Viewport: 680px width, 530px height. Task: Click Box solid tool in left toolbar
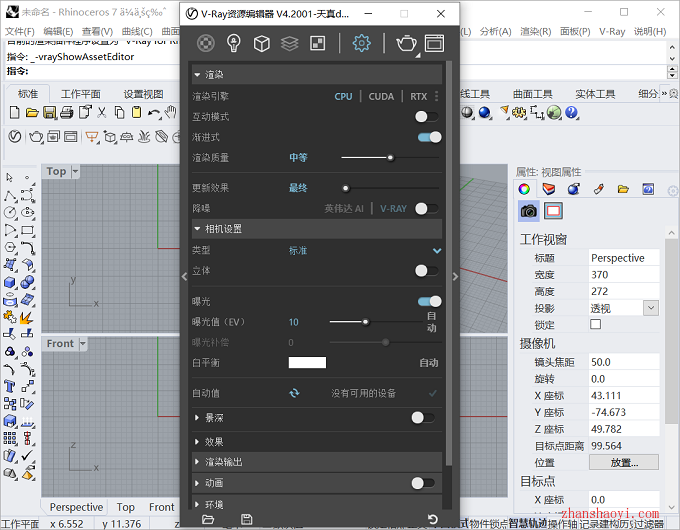[x=10, y=282]
